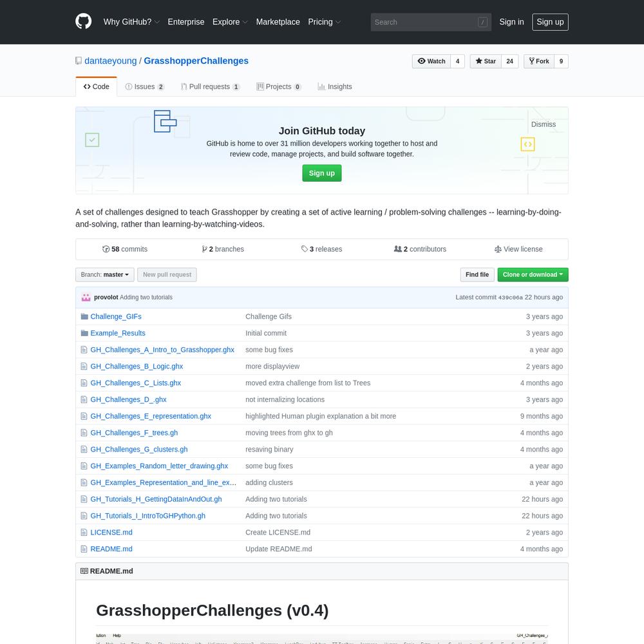The width and height of the screenshot is (644, 644).
Task: Click file icon beside GH_Challenges_D_.ghx
Action: click(x=84, y=400)
